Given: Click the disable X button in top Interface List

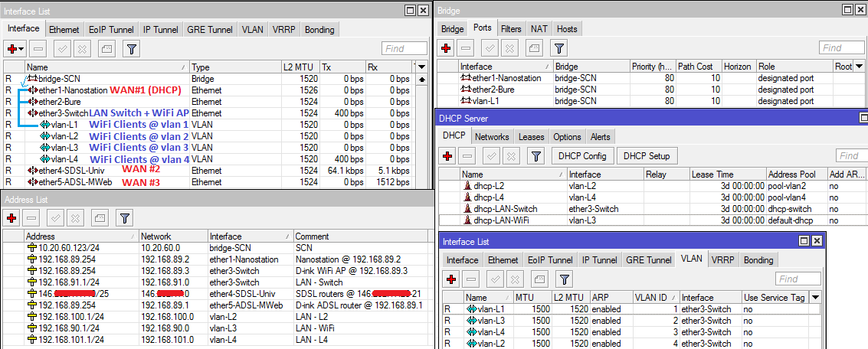Looking at the screenshot, I should click(82, 49).
